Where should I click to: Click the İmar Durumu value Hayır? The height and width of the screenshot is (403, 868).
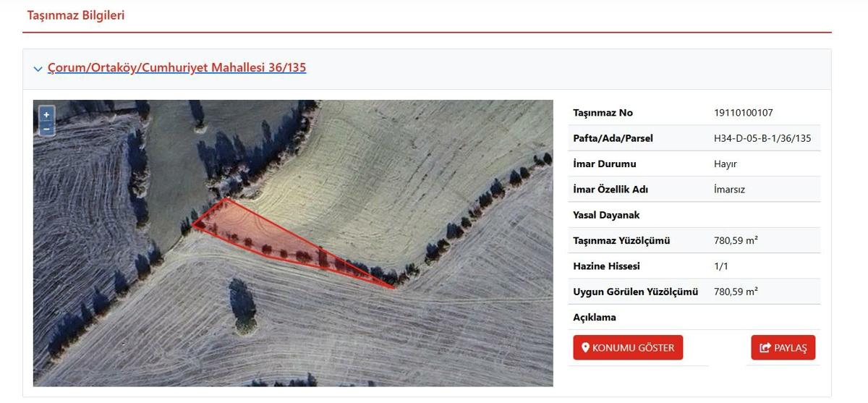pyautogui.click(x=726, y=164)
